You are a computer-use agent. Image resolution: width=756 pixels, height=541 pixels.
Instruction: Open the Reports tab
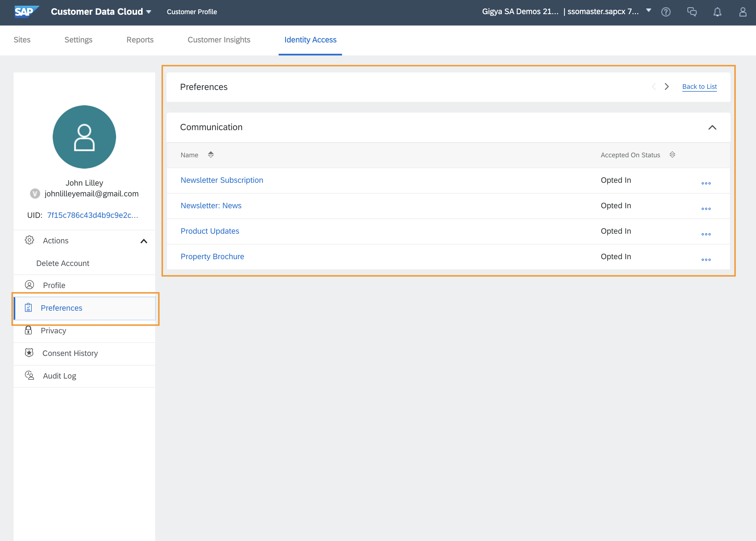coord(140,40)
